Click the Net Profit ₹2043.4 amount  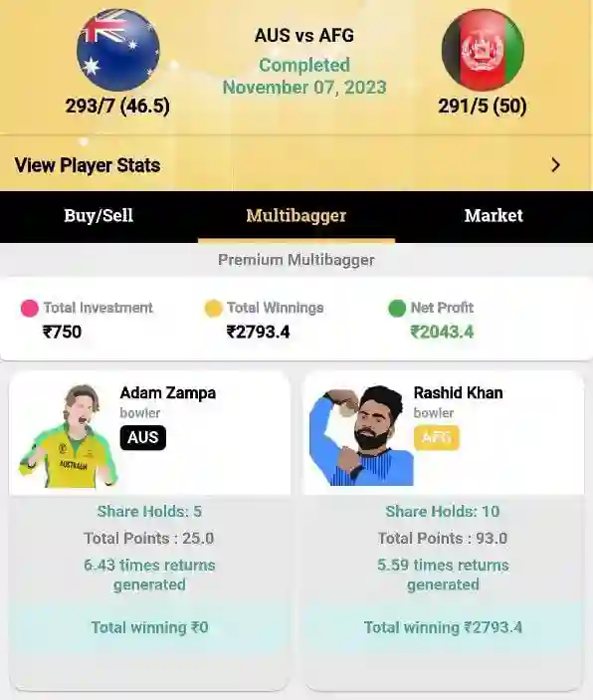click(x=442, y=332)
